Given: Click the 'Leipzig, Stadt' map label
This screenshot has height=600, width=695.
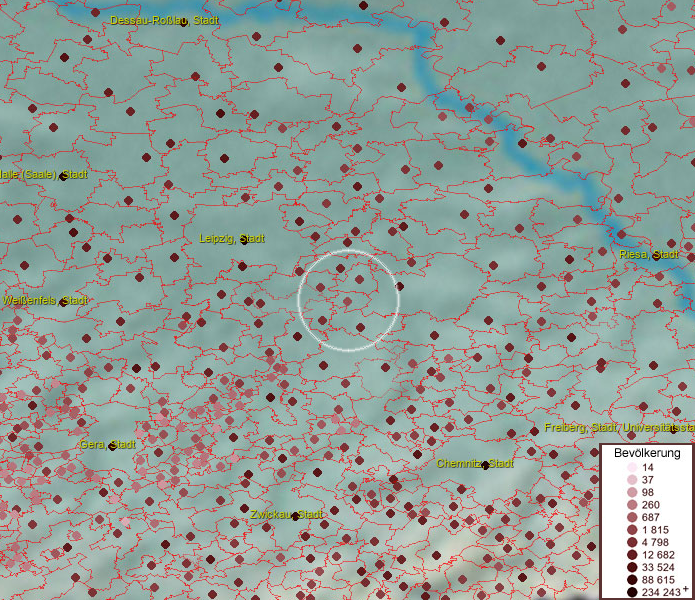Looking at the screenshot, I should click(x=232, y=238).
